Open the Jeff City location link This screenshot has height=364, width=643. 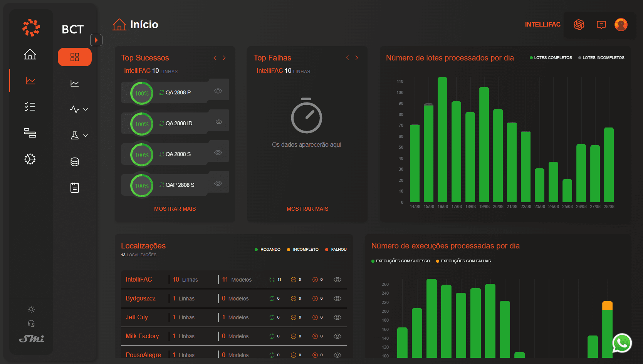pyautogui.click(x=137, y=317)
